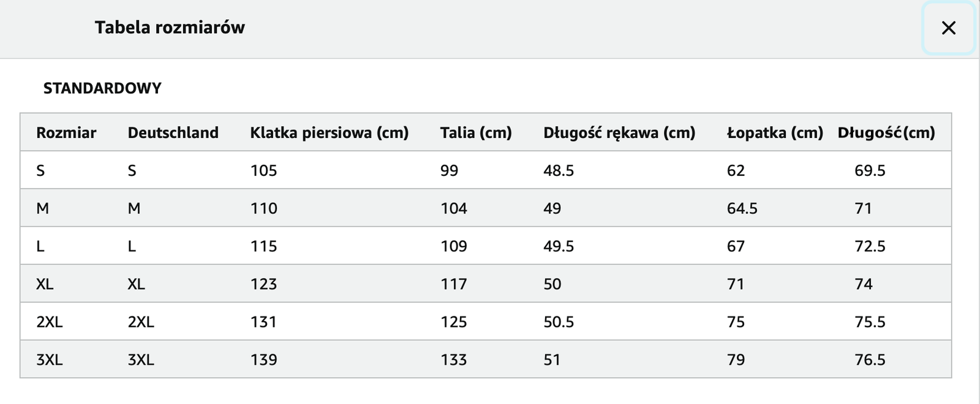Screen dimensions: 980x404
Task: Select the S size row label
Action: [x=40, y=170]
